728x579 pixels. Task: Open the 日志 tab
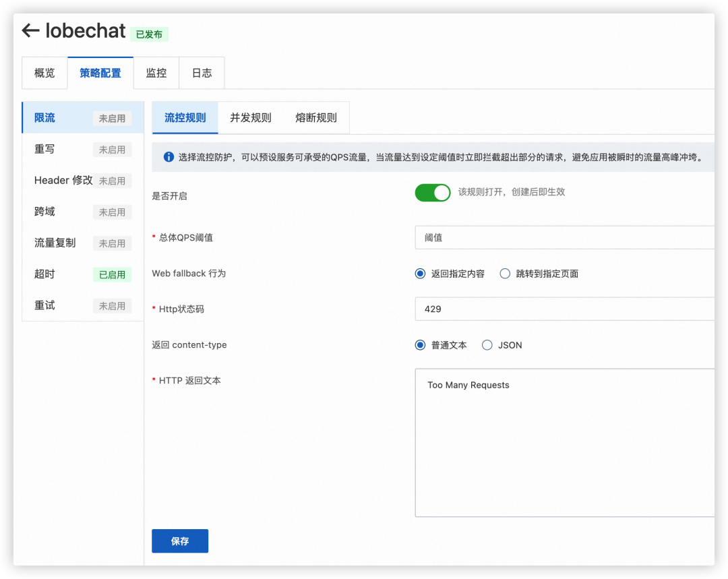pyautogui.click(x=202, y=73)
